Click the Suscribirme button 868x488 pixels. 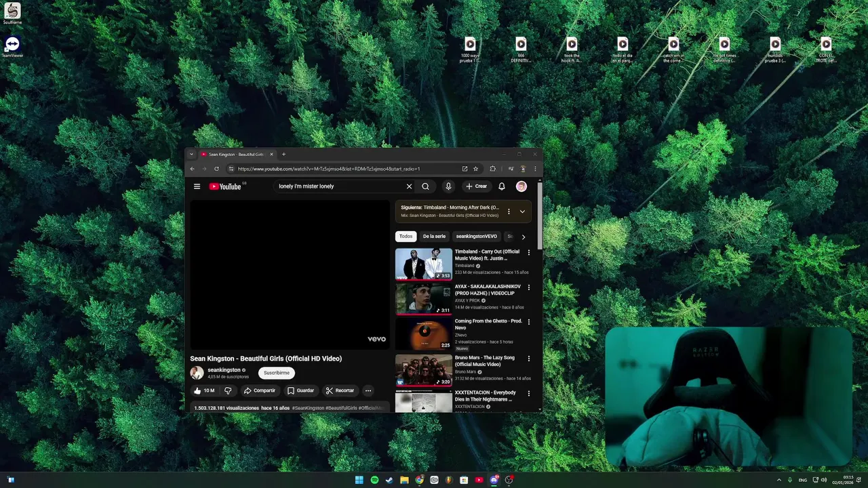click(277, 373)
